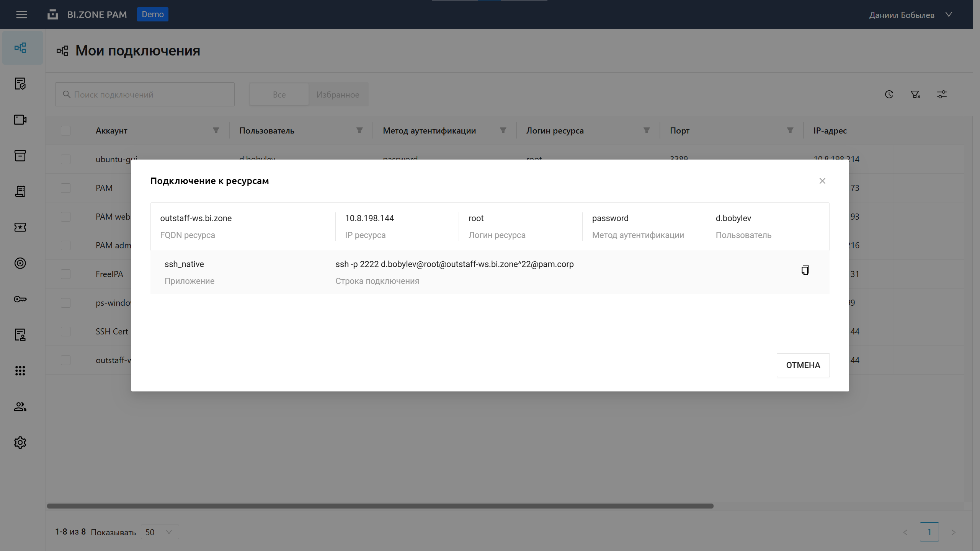The height and width of the screenshot is (551, 980).
Task: Switch to the Избранное tab
Action: tap(338, 94)
